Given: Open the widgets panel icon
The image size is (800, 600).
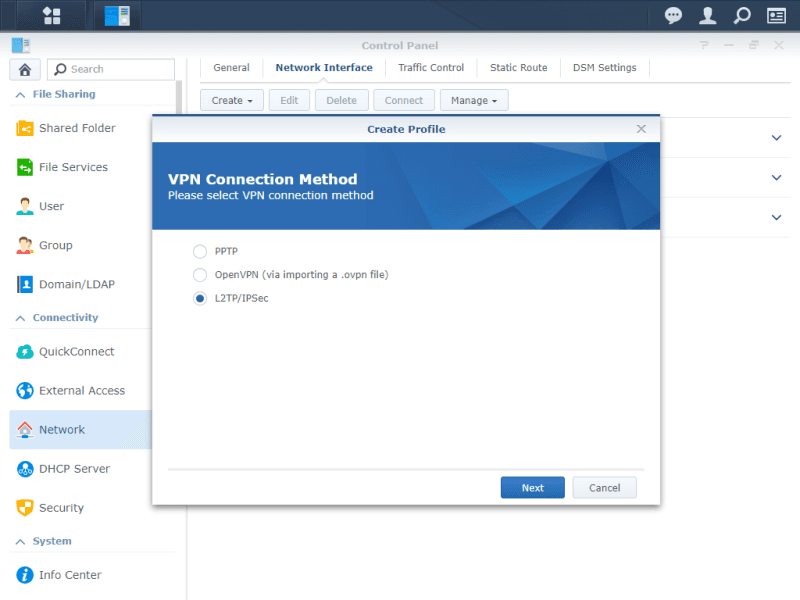Looking at the screenshot, I should click(x=776, y=15).
